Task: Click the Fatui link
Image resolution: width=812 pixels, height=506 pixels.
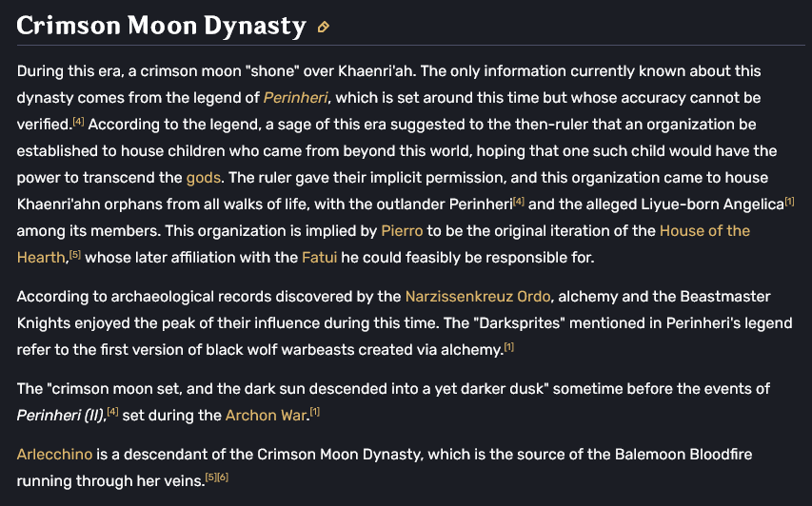Action: tap(319, 258)
